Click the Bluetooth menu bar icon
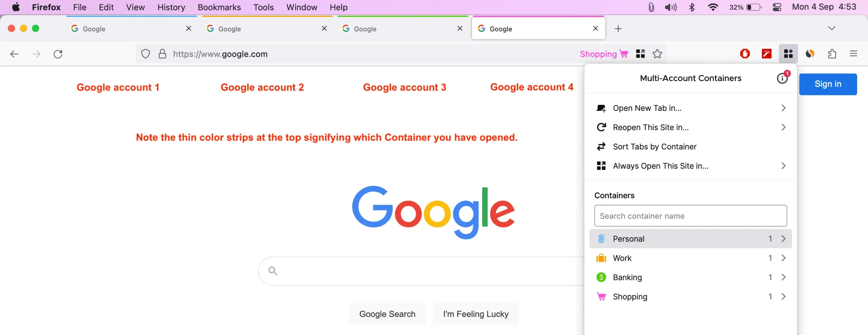 (x=692, y=7)
